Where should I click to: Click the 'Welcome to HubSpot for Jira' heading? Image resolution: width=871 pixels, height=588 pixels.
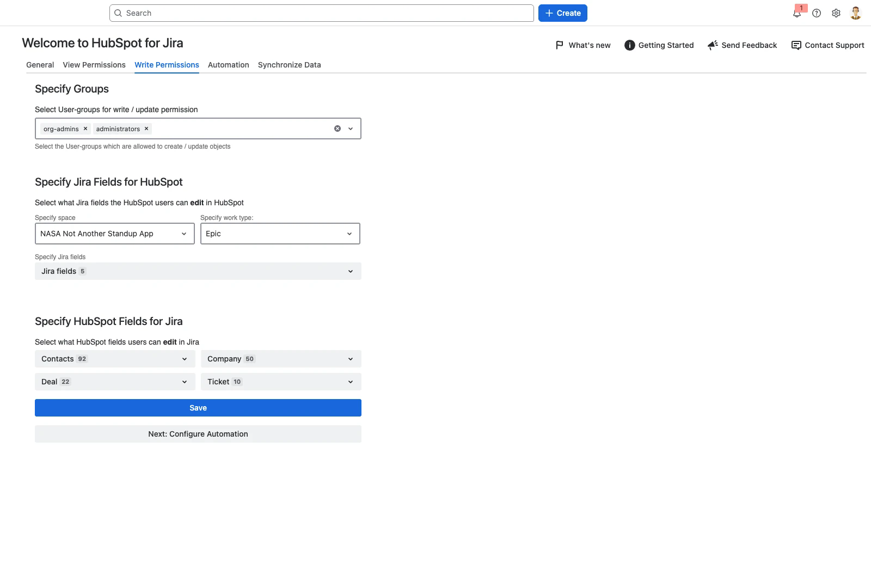pos(102,43)
